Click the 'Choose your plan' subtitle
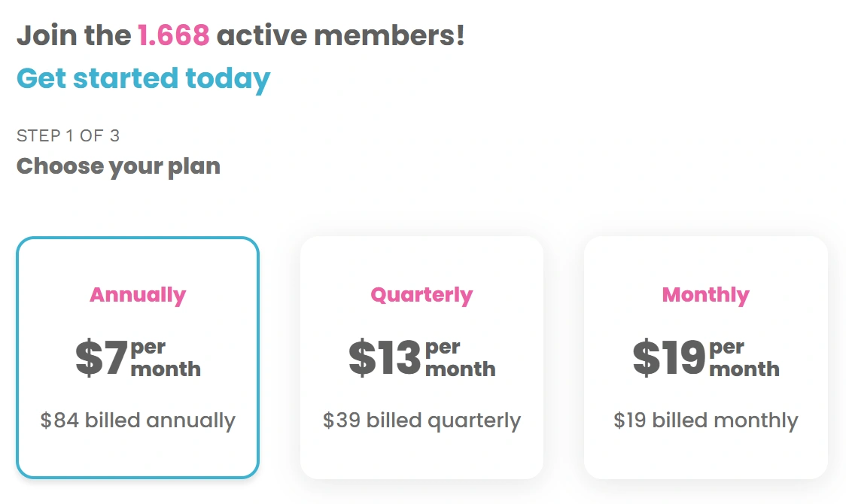This screenshot has height=504, width=846. [x=118, y=166]
